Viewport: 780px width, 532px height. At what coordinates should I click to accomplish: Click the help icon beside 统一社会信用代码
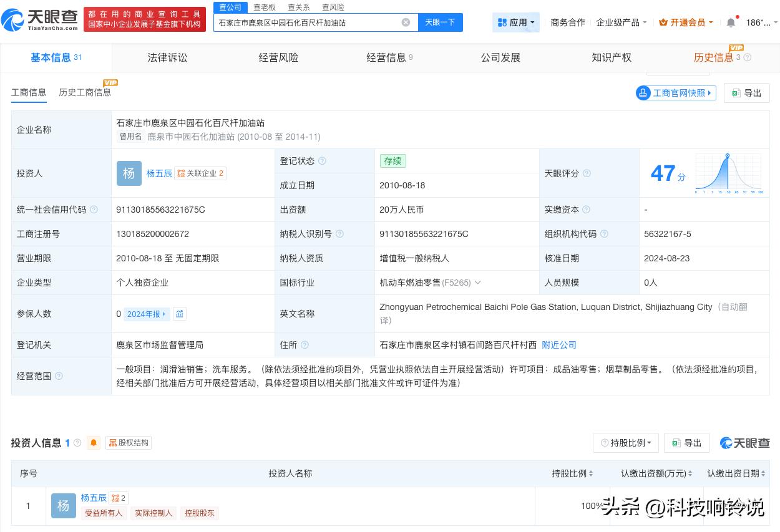(x=94, y=210)
